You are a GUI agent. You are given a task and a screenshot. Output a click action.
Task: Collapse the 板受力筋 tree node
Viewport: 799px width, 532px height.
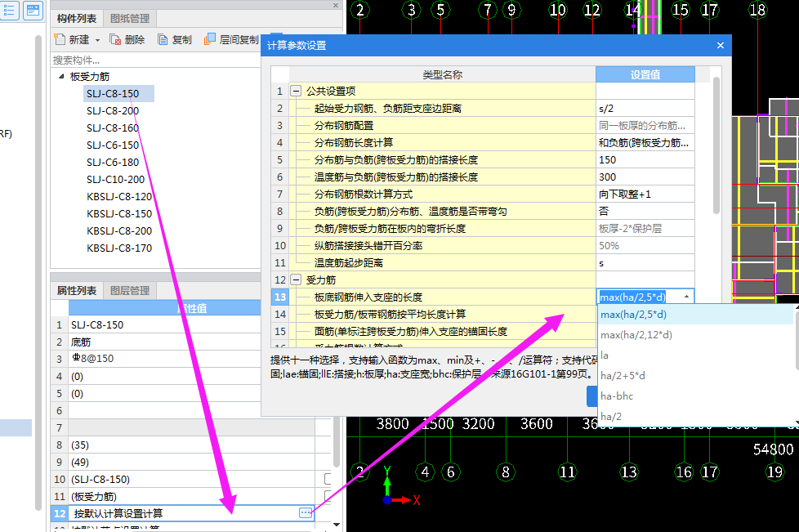[x=61, y=77]
